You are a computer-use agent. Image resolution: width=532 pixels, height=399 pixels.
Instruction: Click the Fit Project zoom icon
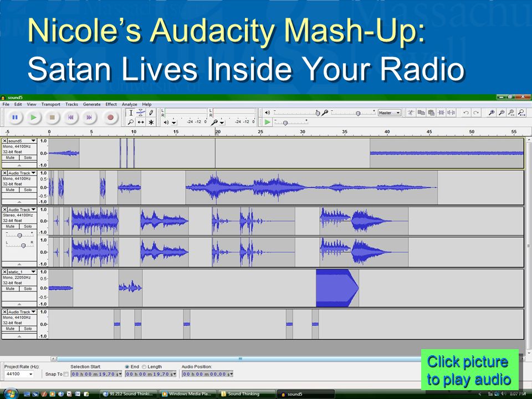pyautogui.click(x=522, y=112)
